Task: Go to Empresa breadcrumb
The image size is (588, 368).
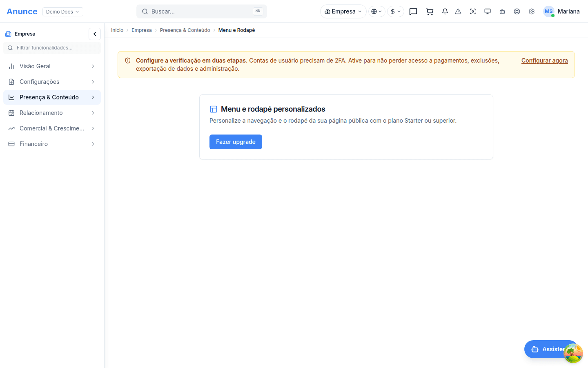Action: pos(142,30)
